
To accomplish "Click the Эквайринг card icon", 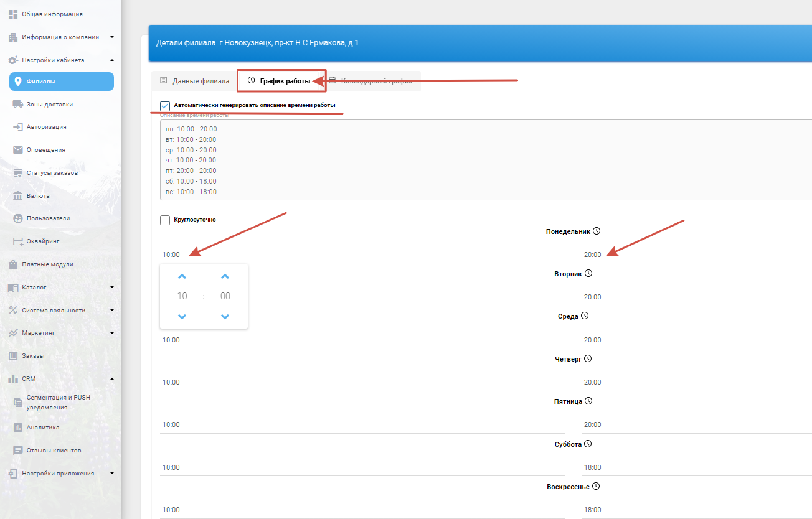I will click(18, 241).
